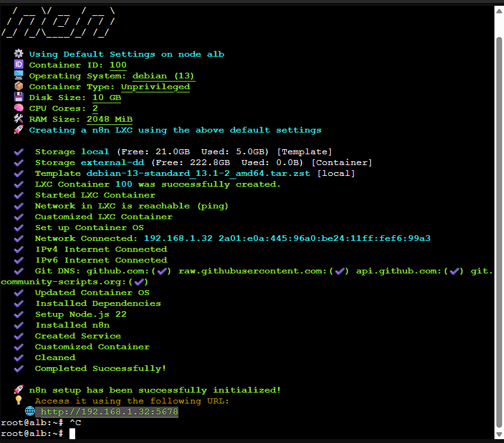This screenshot has height=443, width=504.
Task: Click the globe icon before the URL
Action: coord(29,412)
